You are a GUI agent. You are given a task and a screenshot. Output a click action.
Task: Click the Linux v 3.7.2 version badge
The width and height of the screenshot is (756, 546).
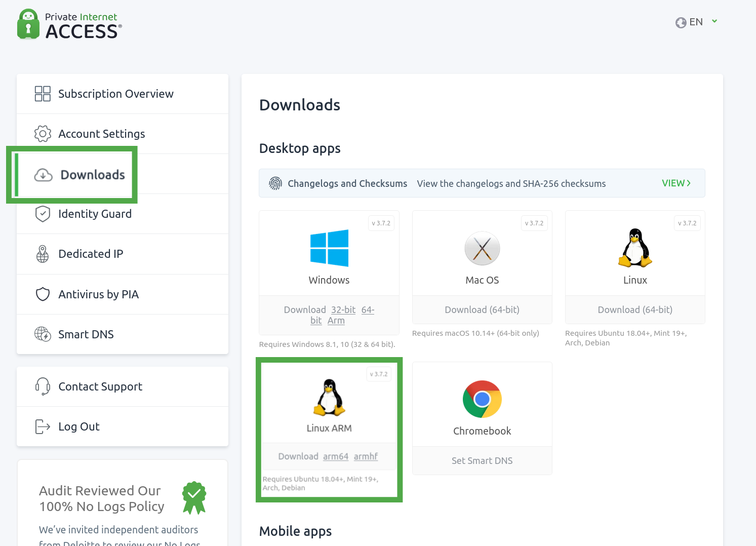(x=687, y=223)
